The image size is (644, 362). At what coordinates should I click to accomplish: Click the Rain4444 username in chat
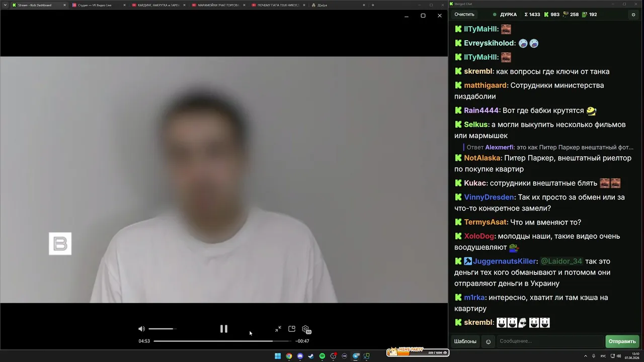481,111
